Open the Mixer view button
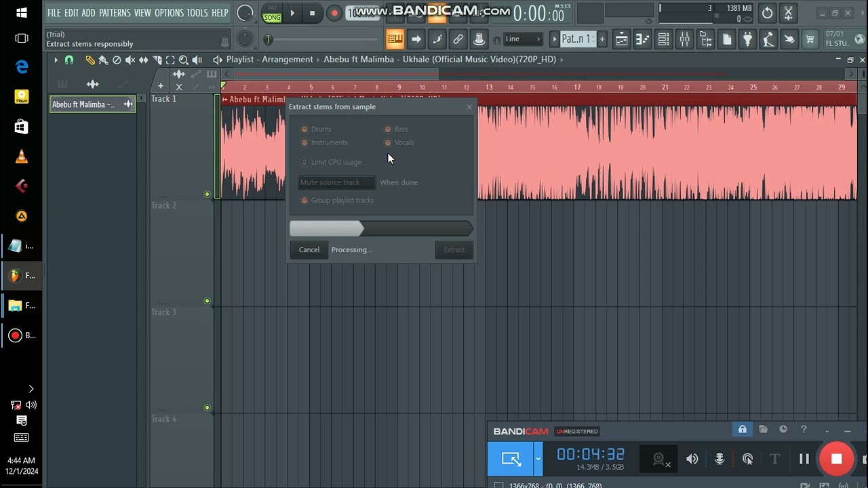 click(x=684, y=39)
